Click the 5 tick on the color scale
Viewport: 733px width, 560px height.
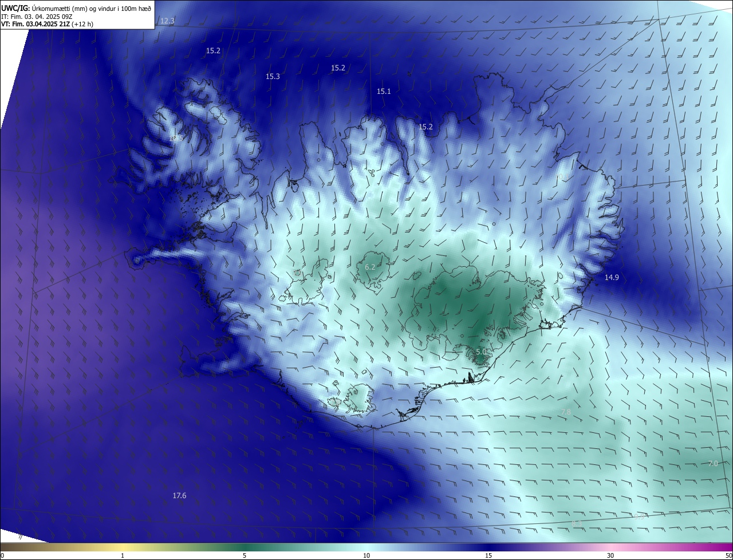coord(245,555)
